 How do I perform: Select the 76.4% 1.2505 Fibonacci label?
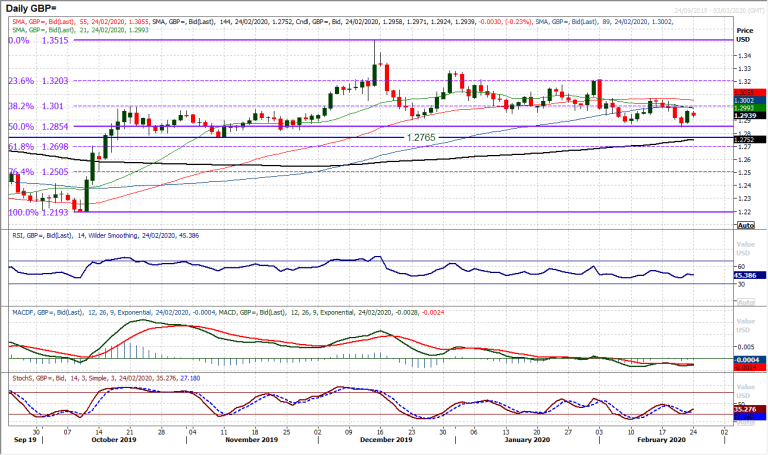tap(38, 172)
